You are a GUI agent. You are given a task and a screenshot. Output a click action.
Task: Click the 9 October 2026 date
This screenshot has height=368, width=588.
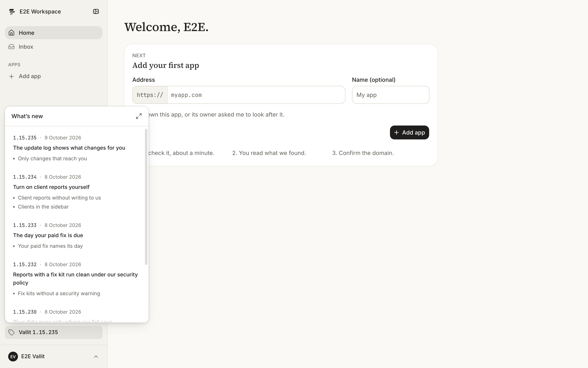(63, 138)
